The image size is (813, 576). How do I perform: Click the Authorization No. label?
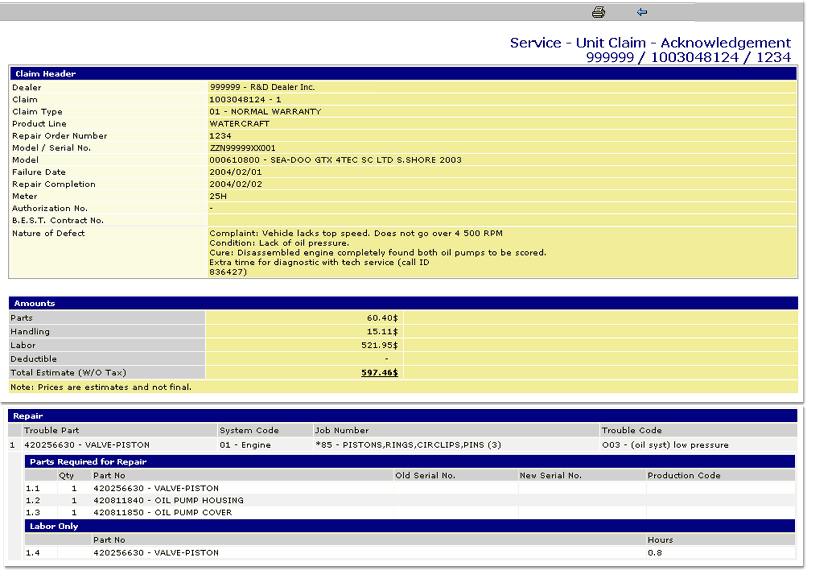tap(50, 208)
